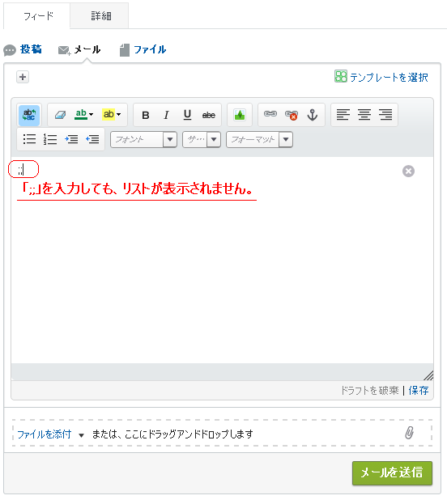Switch to the 詳細 tab
Image resolution: width=447 pixels, height=504 pixels.
point(100,15)
